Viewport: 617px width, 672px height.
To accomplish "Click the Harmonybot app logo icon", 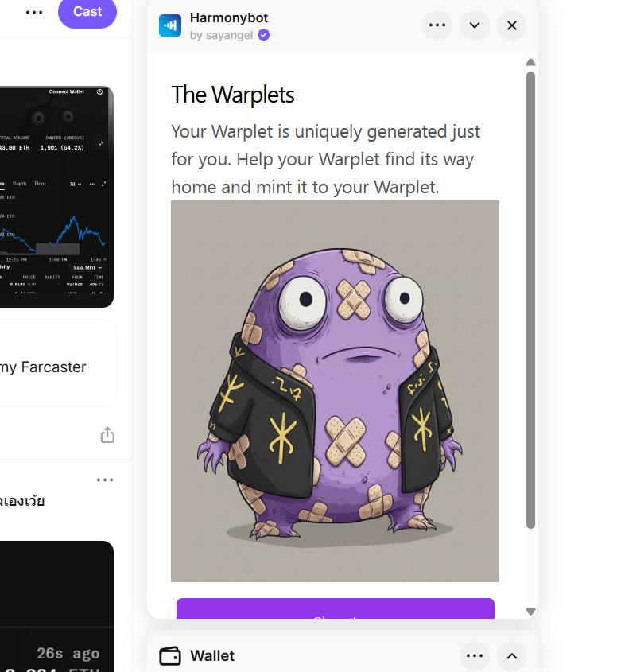I will (170, 25).
